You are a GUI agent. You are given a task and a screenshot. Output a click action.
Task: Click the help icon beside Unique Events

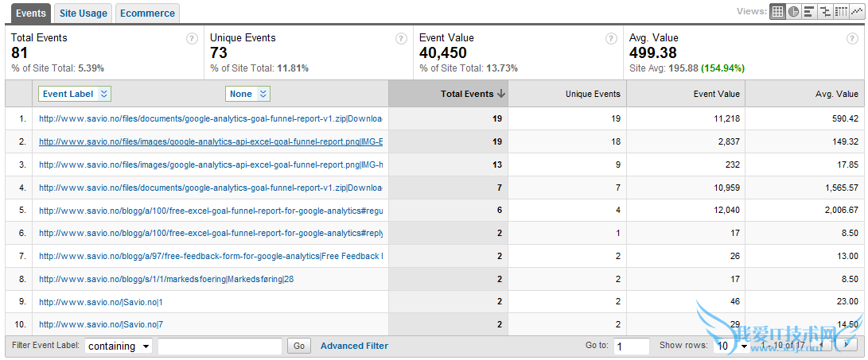[401, 38]
